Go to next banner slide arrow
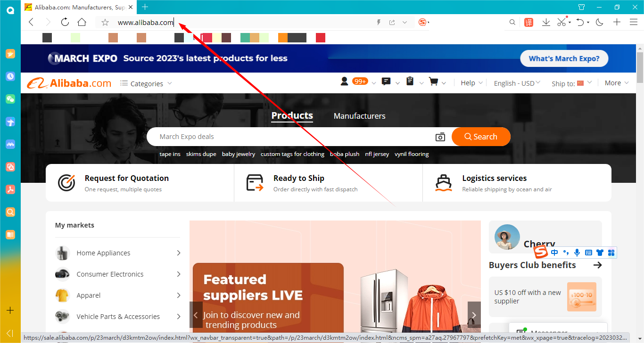 pos(474,315)
